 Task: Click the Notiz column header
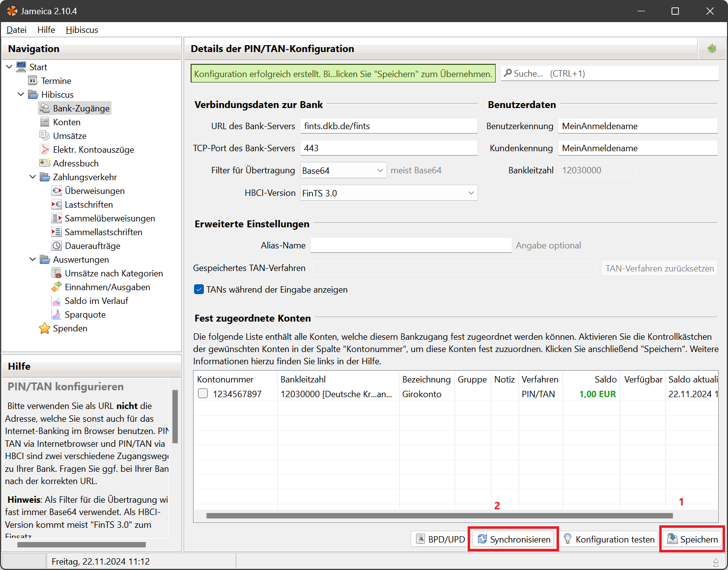tap(504, 379)
